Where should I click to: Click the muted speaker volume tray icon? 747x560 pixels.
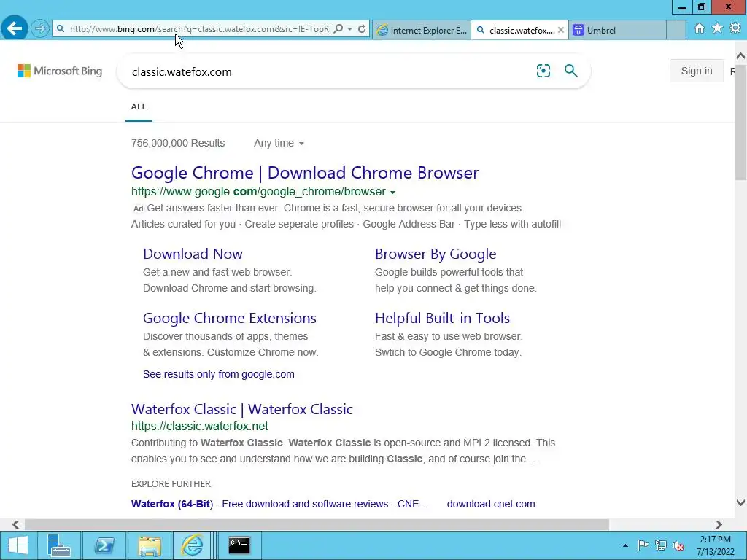click(678, 545)
